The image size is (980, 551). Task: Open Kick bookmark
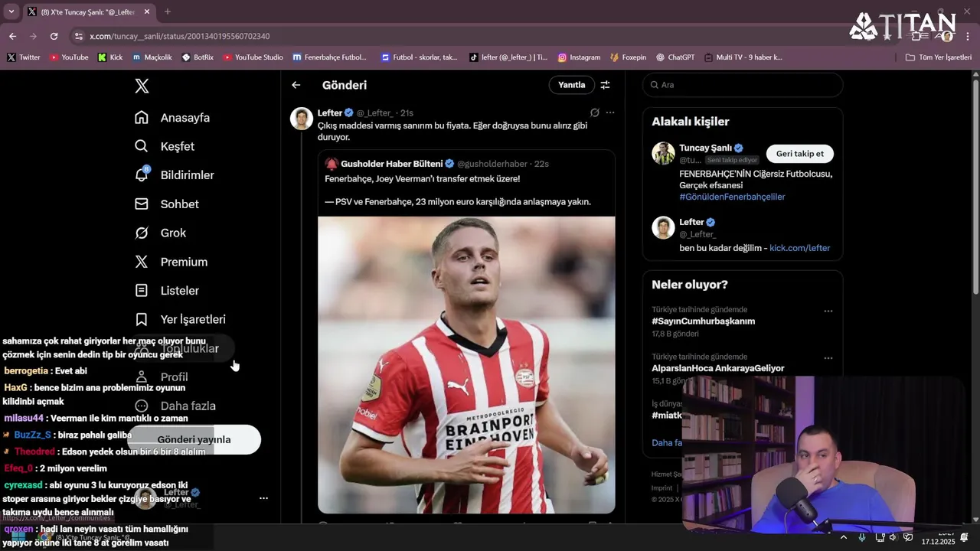point(110,57)
